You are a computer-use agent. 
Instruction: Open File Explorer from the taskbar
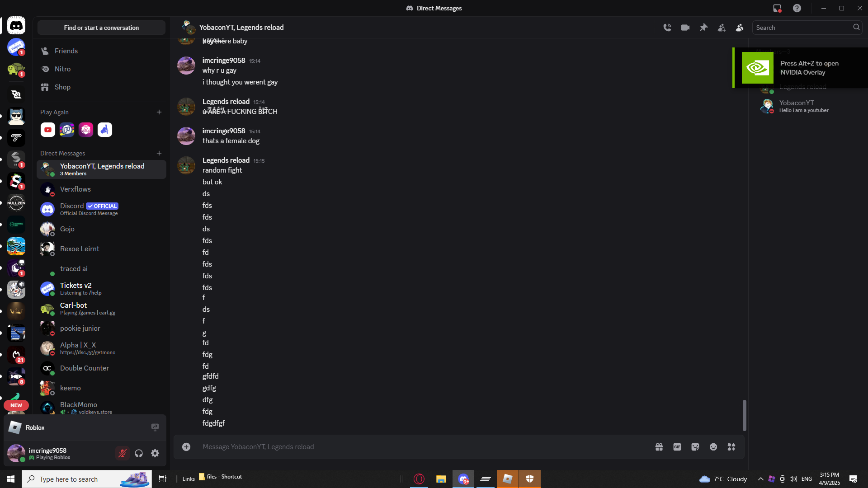[x=441, y=479]
